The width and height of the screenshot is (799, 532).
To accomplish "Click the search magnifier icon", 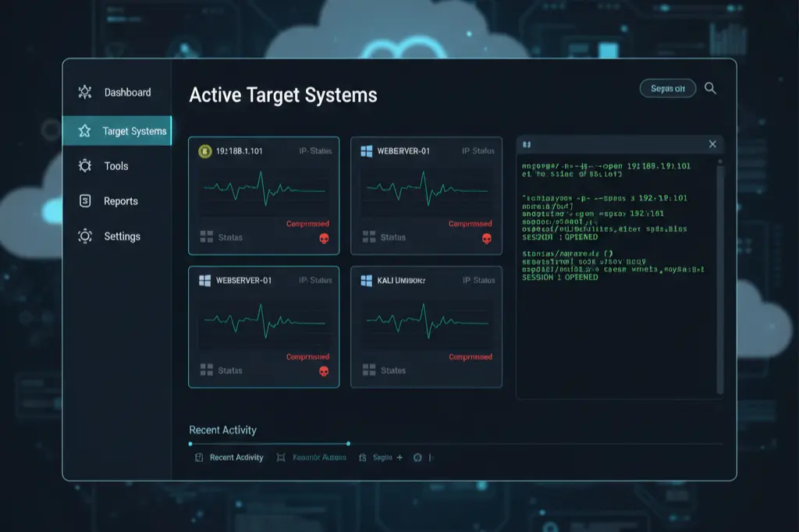I will (x=710, y=88).
